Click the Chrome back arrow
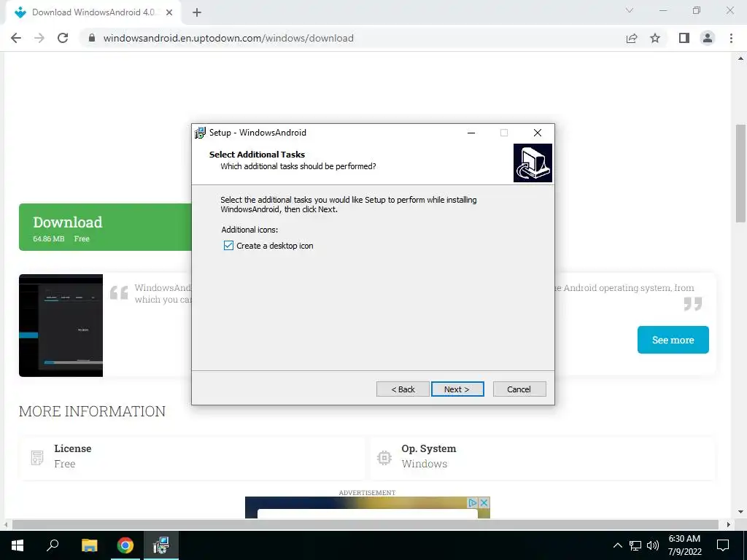This screenshot has height=560, width=747. (x=16, y=38)
